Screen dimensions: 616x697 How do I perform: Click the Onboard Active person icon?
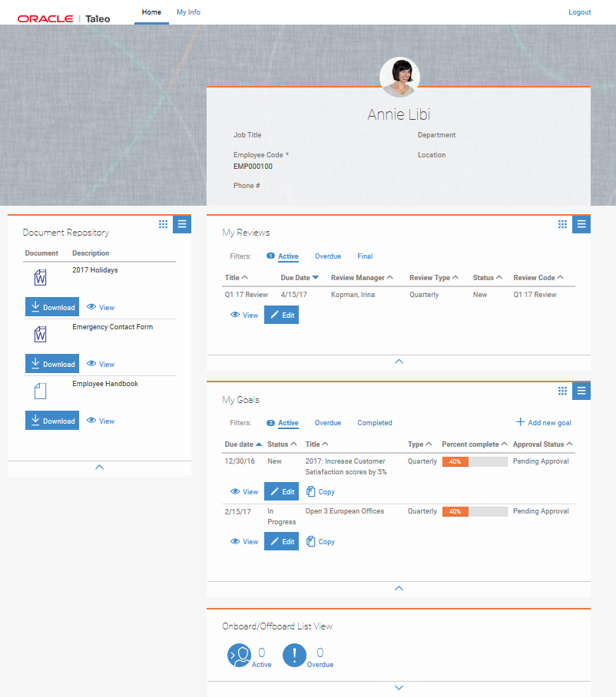click(x=240, y=656)
